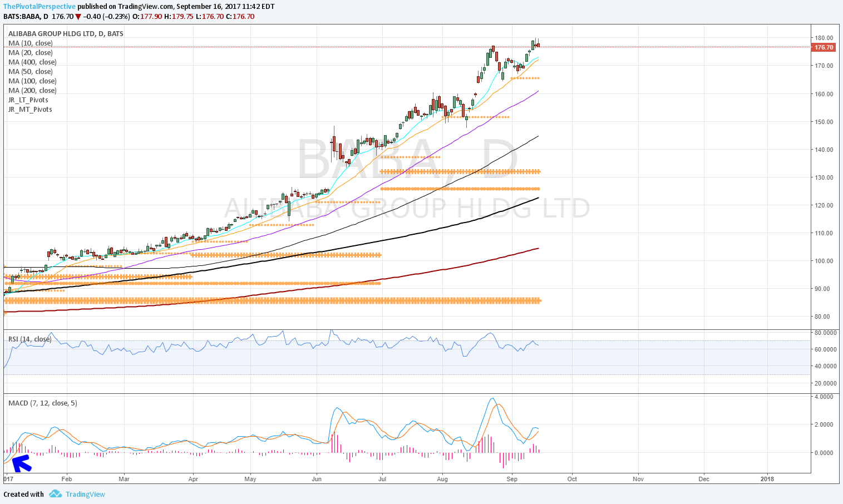Select the MA (400, close) indicator label
Viewport: 843px width, 504px height.
coord(32,62)
